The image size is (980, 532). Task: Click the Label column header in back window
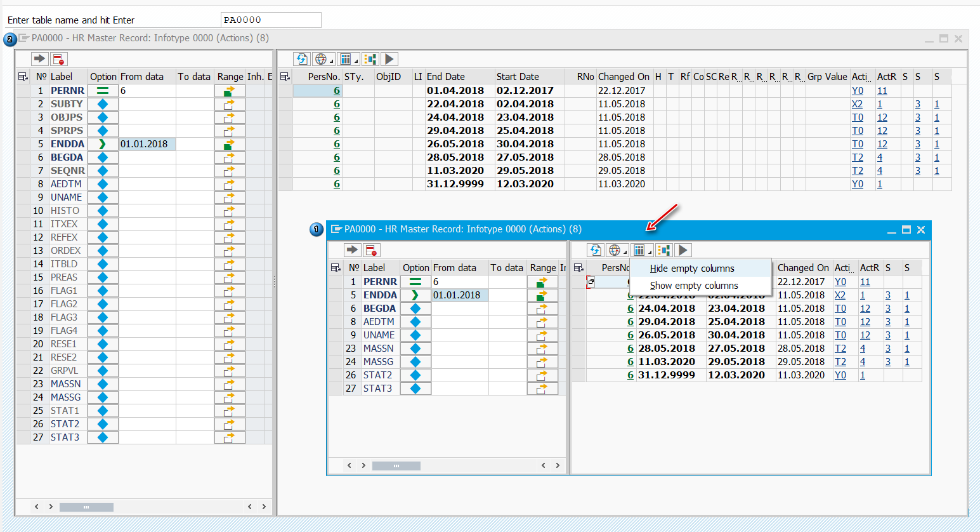click(68, 77)
